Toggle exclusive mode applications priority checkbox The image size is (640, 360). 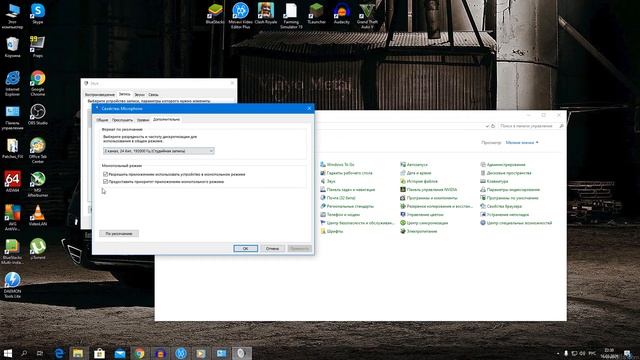(106, 182)
